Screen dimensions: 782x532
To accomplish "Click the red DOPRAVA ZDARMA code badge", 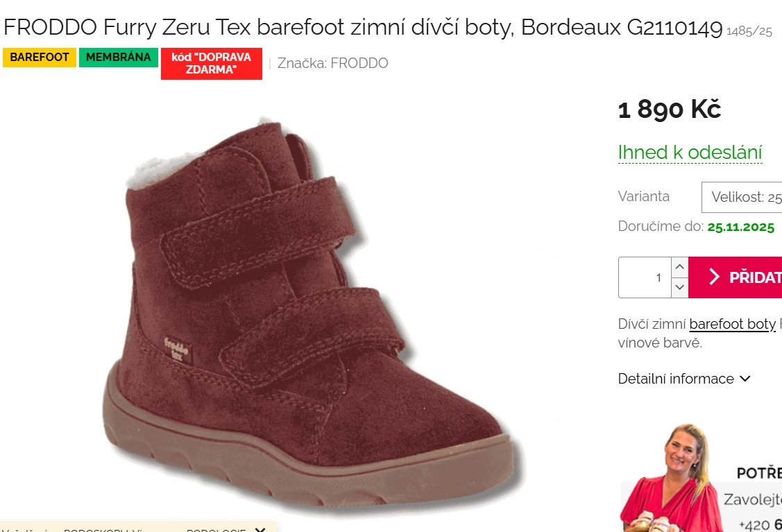I will (212, 63).
